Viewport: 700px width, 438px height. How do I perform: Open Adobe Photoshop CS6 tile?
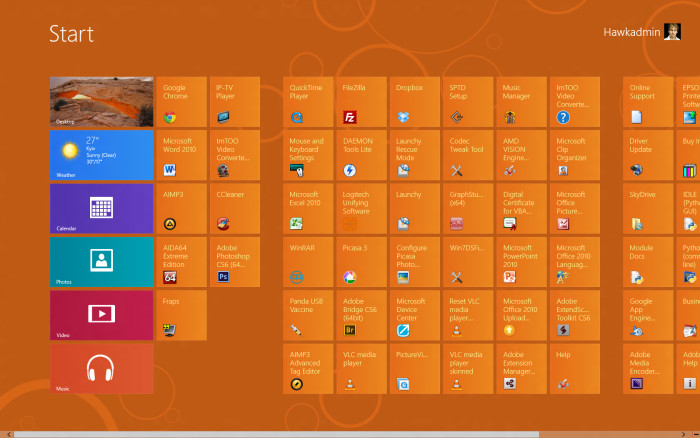click(x=235, y=262)
